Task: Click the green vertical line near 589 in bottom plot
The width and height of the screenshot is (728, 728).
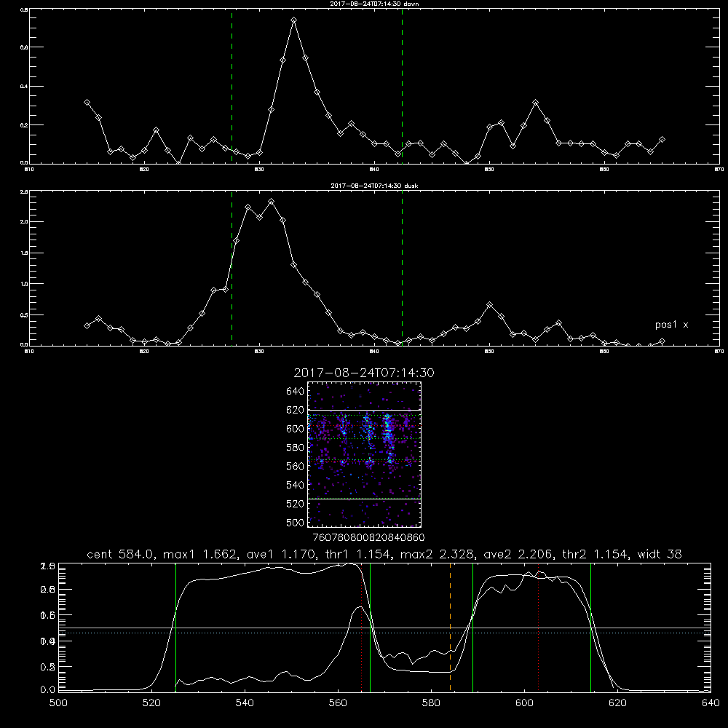Action: (x=472, y=628)
